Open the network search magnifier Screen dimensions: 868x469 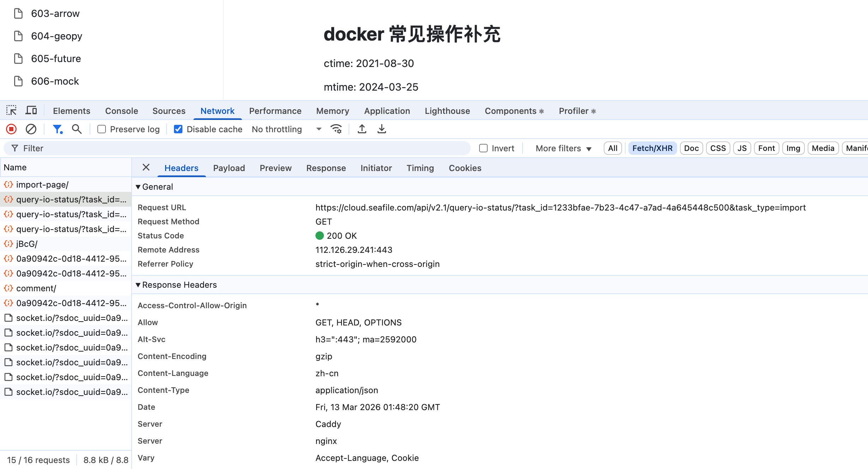click(x=77, y=129)
